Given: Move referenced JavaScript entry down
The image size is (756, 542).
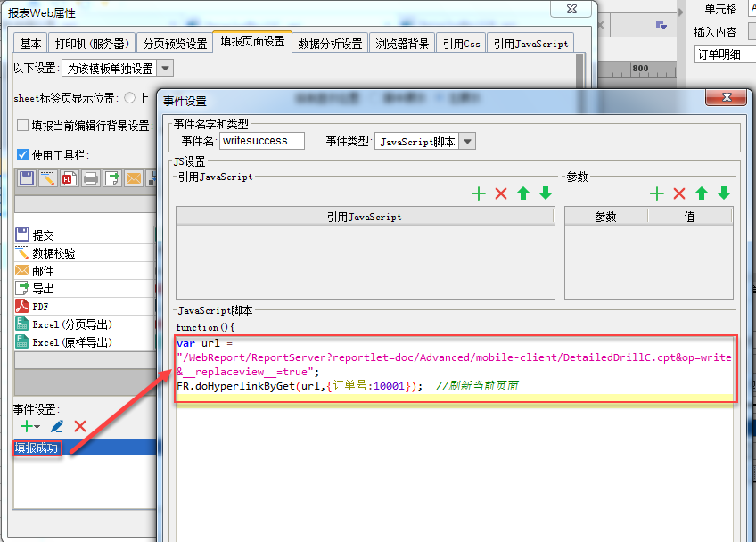Looking at the screenshot, I should click(x=546, y=193).
